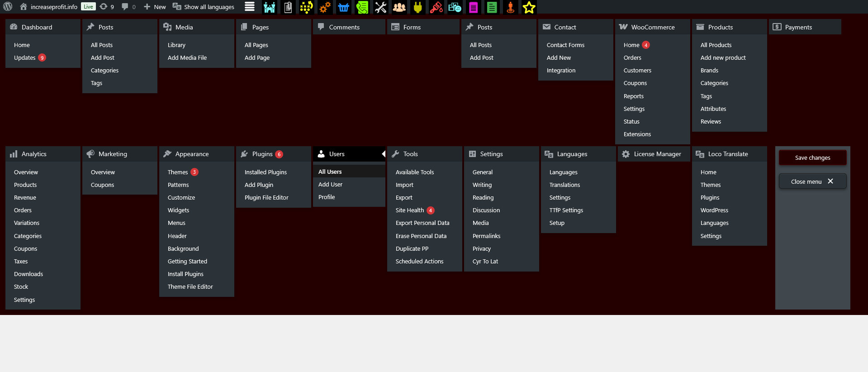The width and height of the screenshot is (868, 372).
Task: Open the Media menu heading
Action: click(x=197, y=27)
